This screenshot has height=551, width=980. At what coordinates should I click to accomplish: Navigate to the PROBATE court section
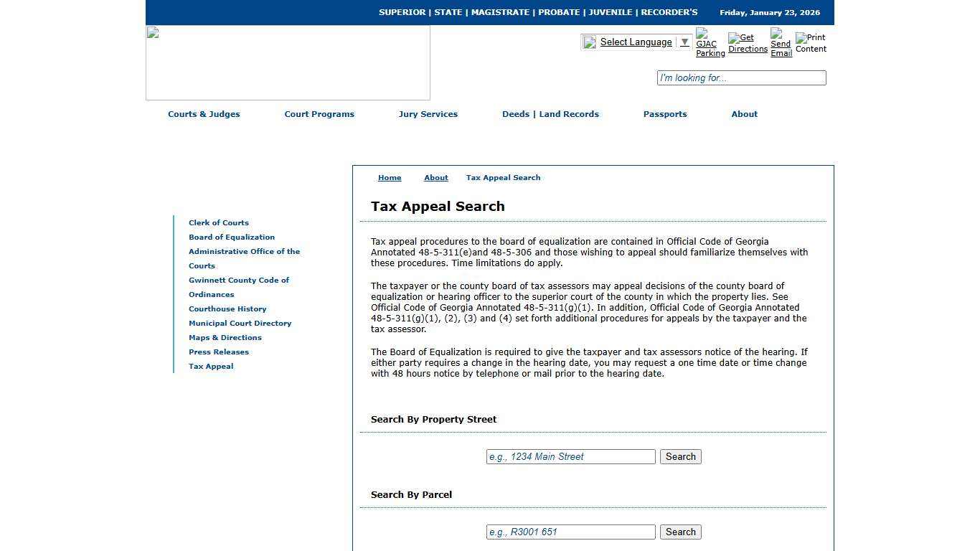coord(559,12)
